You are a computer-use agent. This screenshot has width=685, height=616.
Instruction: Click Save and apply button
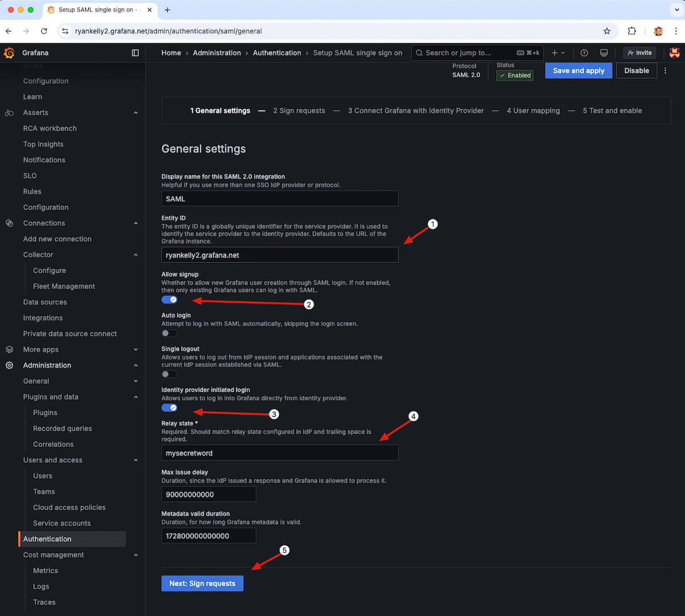click(579, 71)
